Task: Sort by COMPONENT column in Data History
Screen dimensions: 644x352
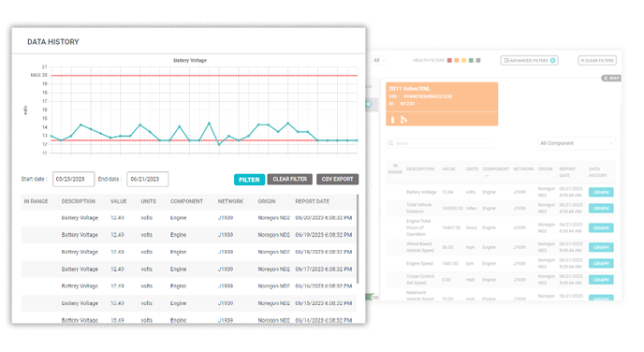Action: click(186, 201)
